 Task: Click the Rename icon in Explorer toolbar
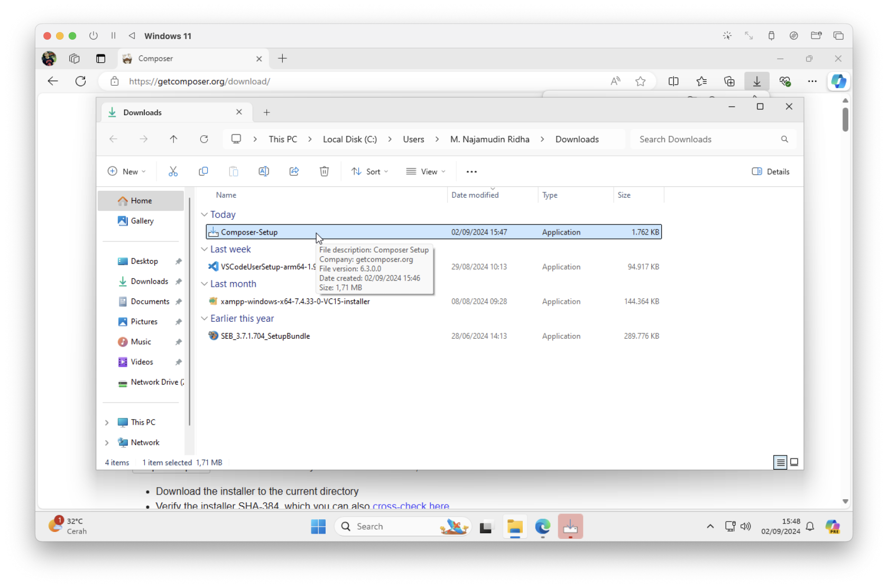coord(264,171)
